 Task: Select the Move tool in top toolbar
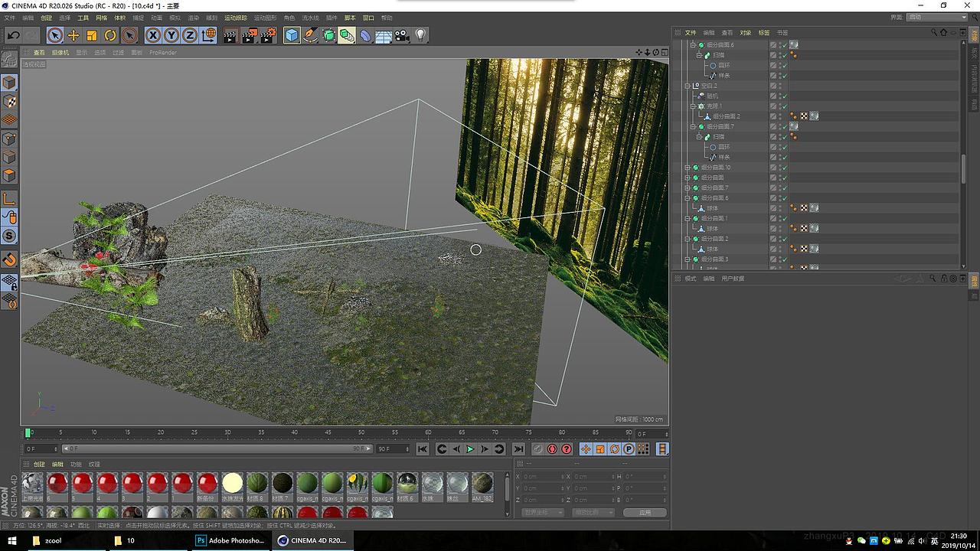point(73,35)
